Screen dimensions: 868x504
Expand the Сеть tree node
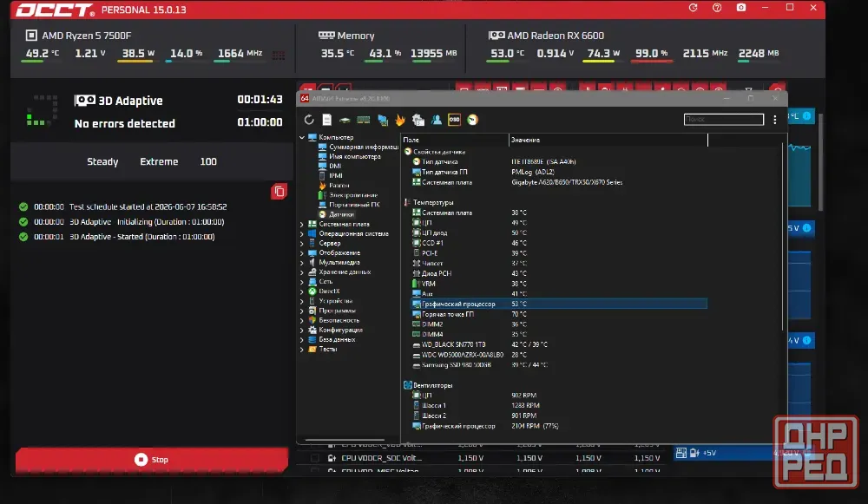click(x=302, y=282)
